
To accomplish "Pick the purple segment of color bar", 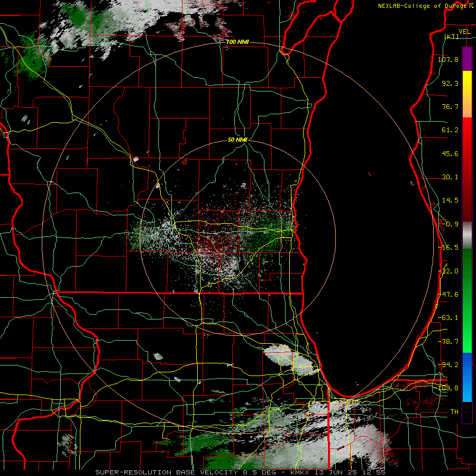I will point(467,59).
